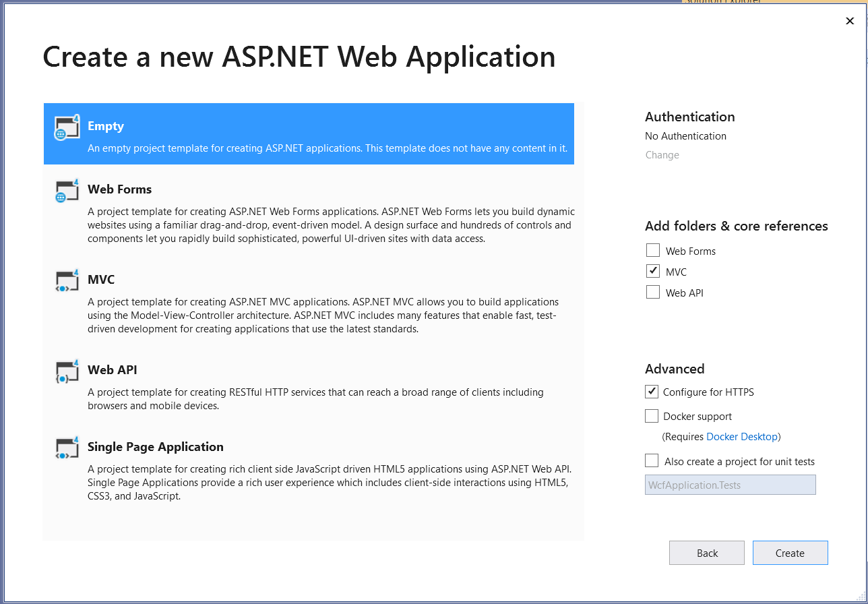Select the Single Page Application template row
The height and width of the screenshot is (604, 868).
tap(309, 472)
